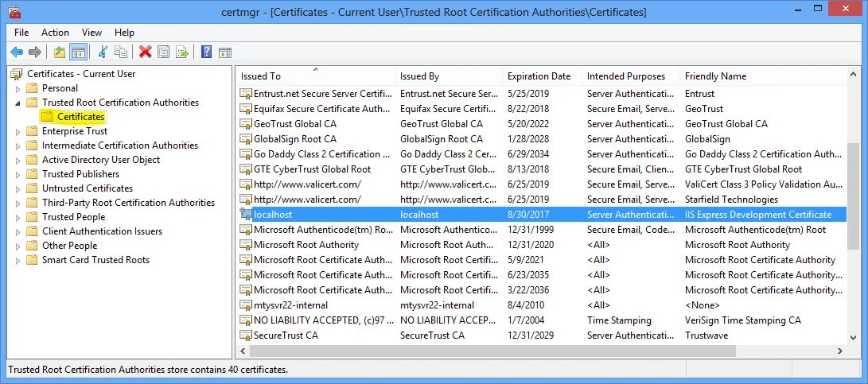Screen dimensions: 868x384
Task: Click expiration date 3/22/2036
Action: coord(527,290)
